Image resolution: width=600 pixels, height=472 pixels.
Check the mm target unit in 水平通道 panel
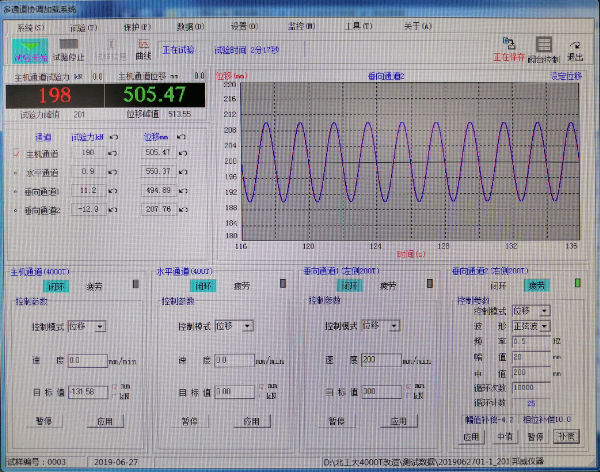pyautogui.click(x=261, y=387)
